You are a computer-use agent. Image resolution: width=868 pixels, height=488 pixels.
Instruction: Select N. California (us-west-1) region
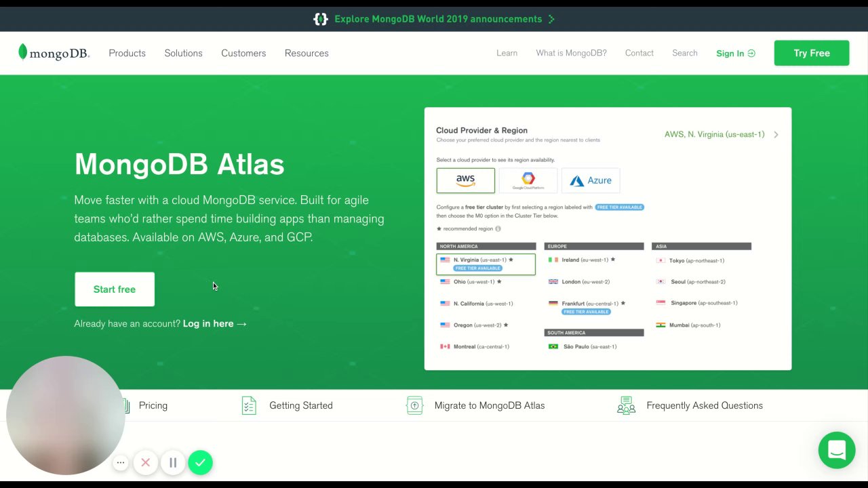[483, 304]
